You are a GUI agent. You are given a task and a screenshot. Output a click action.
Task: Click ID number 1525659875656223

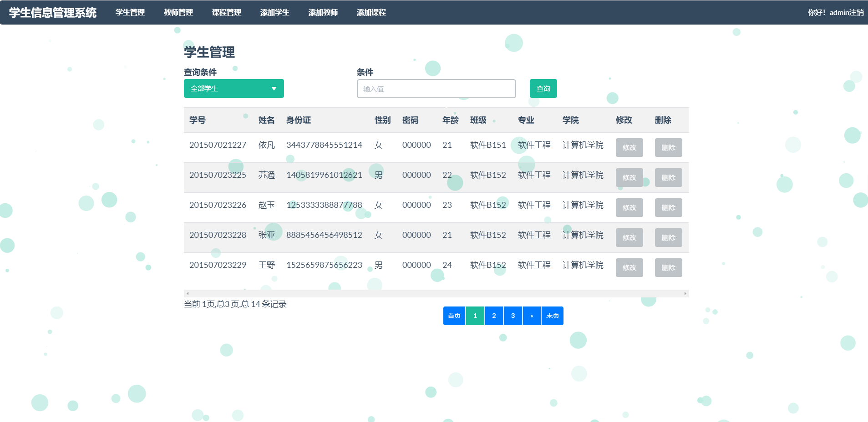(324, 265)
